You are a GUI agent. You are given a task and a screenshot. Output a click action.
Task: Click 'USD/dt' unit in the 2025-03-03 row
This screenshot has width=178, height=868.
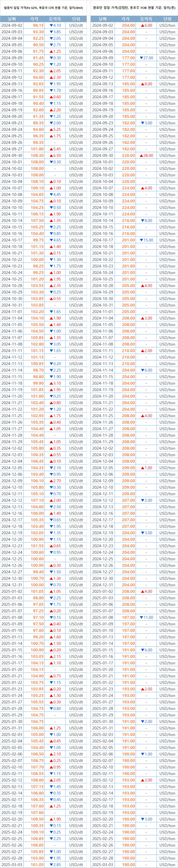tap(76, 865)
